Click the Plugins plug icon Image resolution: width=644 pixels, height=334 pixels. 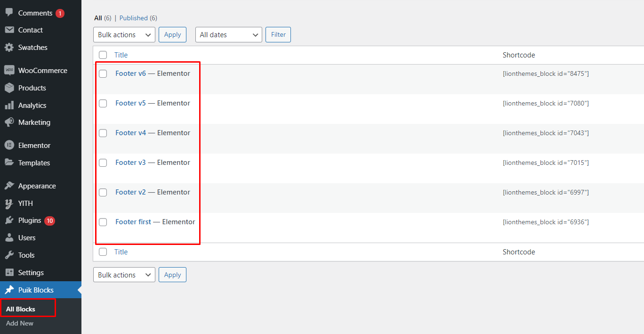coord(9,220)
